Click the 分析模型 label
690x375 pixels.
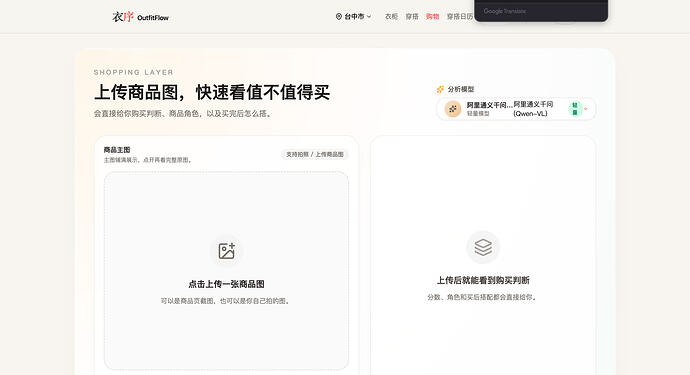[461, 89]
